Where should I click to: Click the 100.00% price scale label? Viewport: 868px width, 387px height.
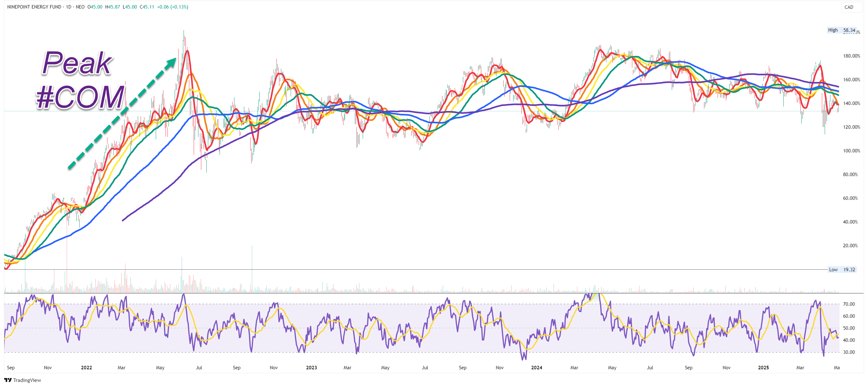(x=851, y=151)
